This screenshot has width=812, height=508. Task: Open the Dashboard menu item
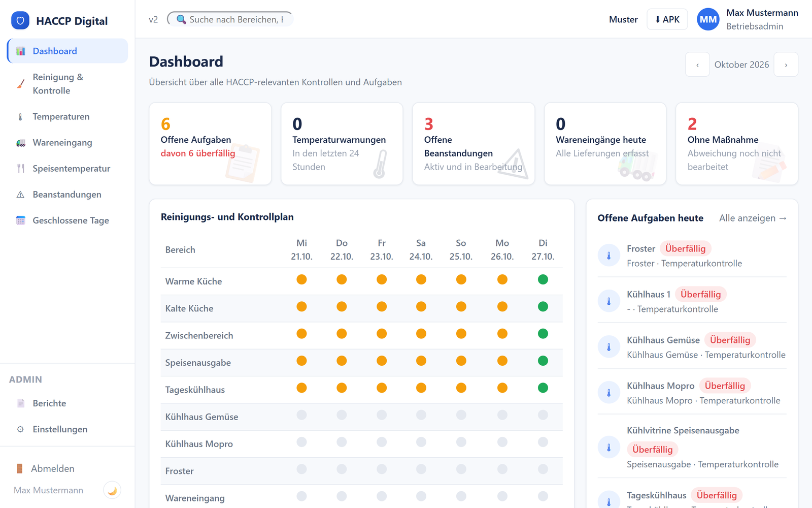pos(67,51)
